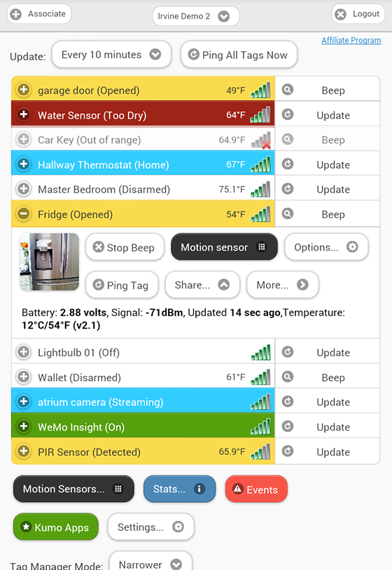Toggle the Motion sensor button for Fridge
This screenshot has height=570, width=392.
[x=224, y=246]
